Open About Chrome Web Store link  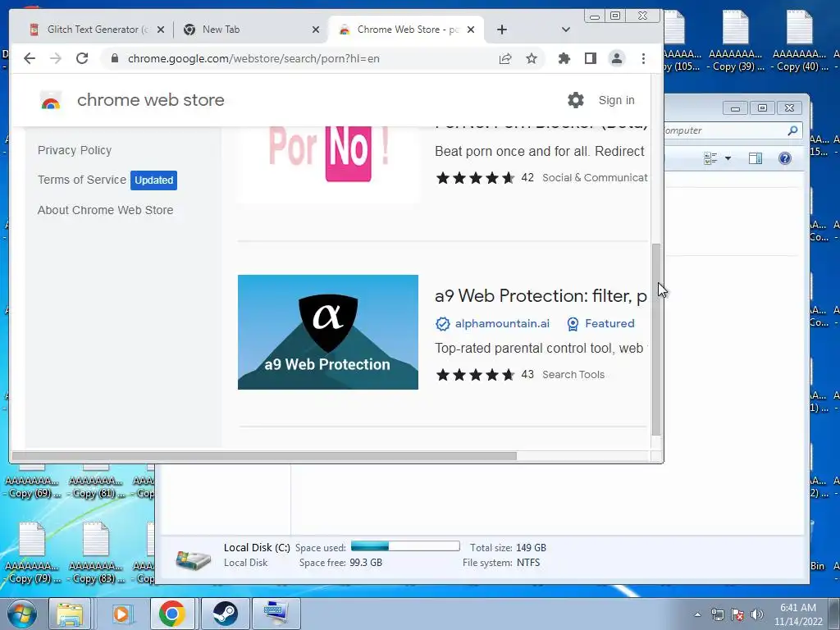[x=106, y=210]
